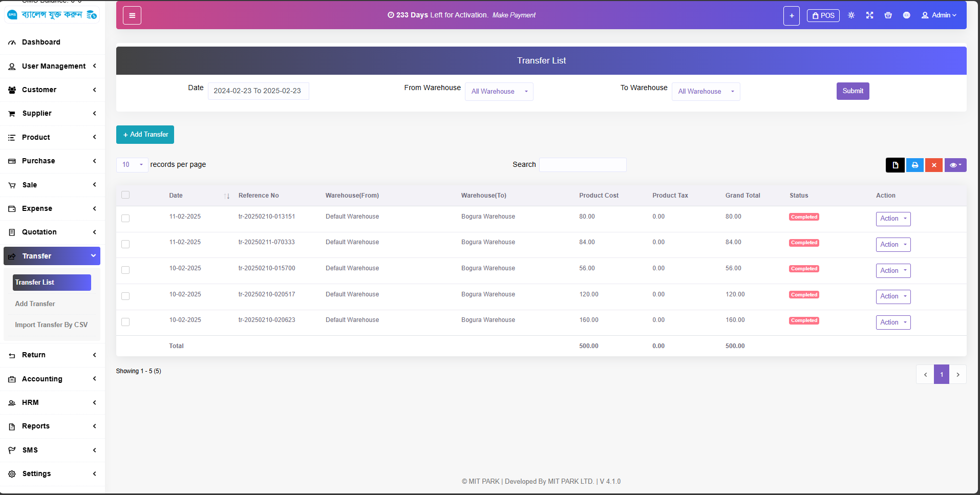
Task: Open Import Transfer By CSV menu item
Action: (x=51, y=325)
